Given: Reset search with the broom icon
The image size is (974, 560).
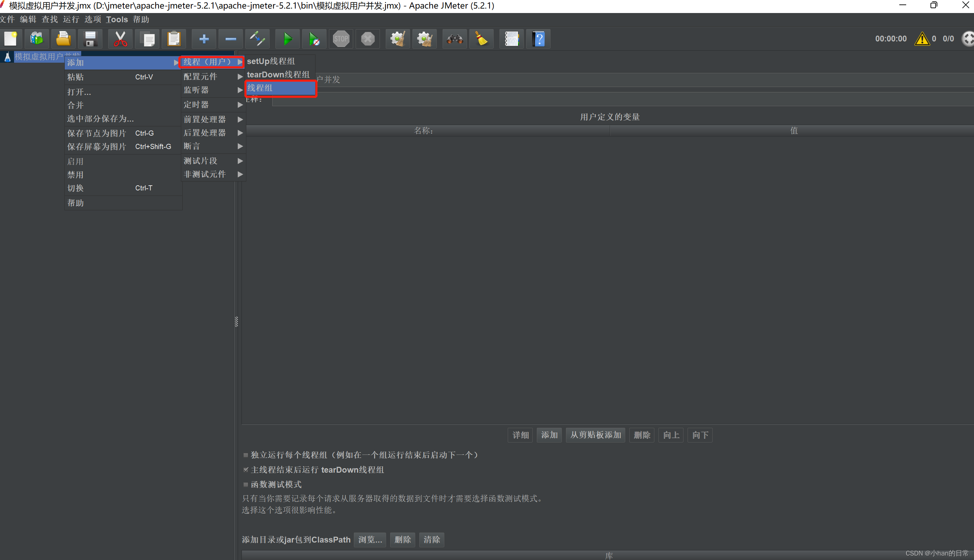Looking at the screenshot, I should (482, 39).
